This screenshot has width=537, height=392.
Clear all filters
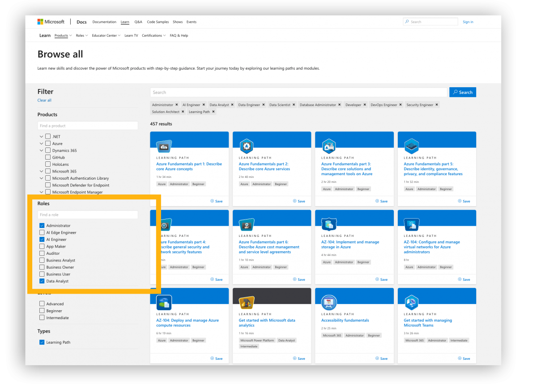(x=44, y=100)
